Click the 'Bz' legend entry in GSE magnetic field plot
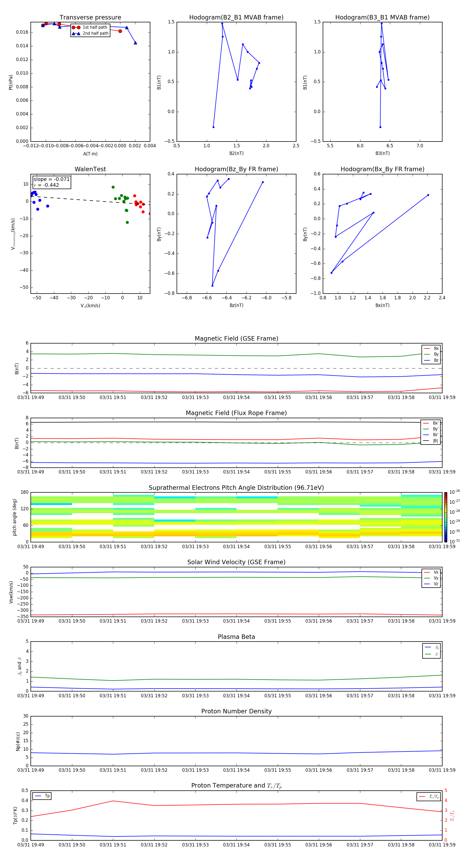This screenshot has width=473, height=868. click(x=431, y=360)
